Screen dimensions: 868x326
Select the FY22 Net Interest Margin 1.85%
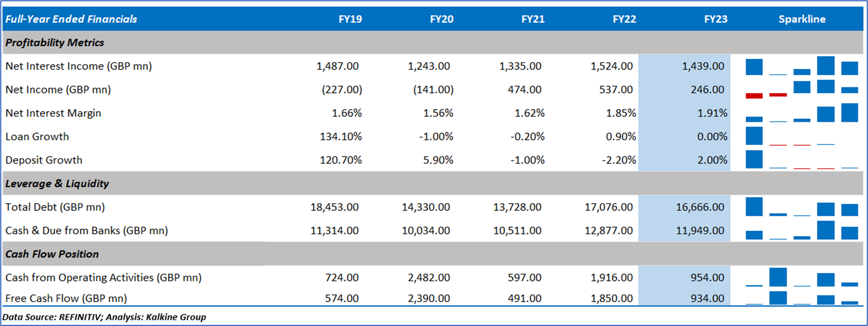[x=619, y=113]
